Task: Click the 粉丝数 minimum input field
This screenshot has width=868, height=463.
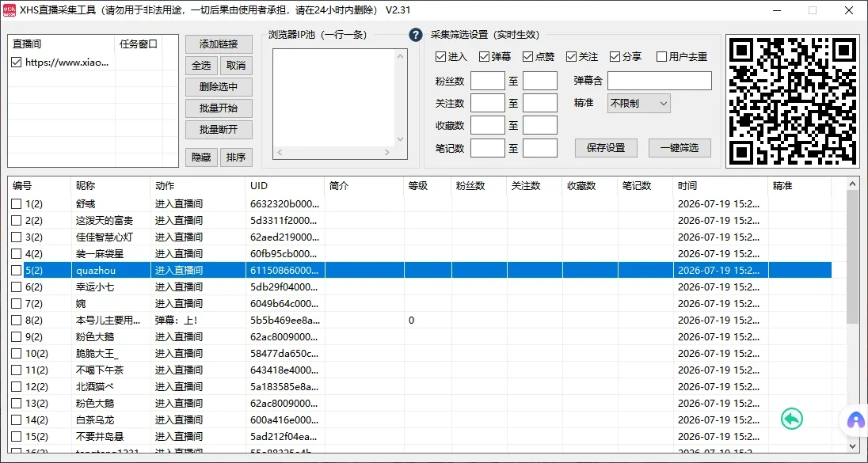Action: (488, 81)
